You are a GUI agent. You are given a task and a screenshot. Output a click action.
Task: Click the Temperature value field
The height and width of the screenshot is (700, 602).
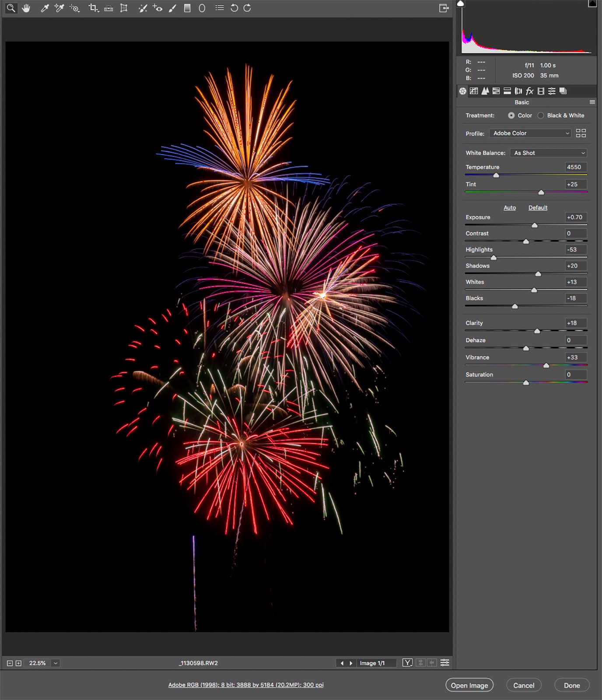coord(574,167)
